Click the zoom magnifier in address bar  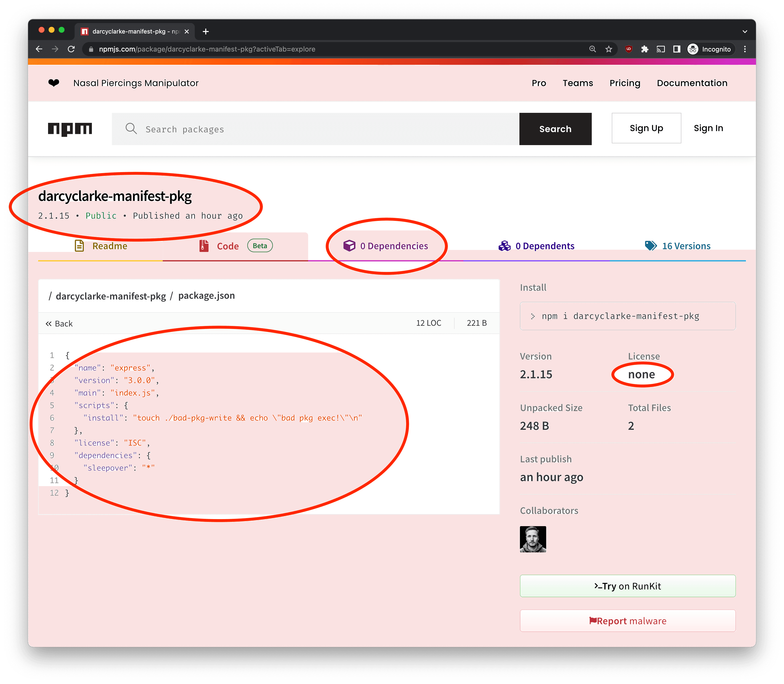click(x=592, y=49)
